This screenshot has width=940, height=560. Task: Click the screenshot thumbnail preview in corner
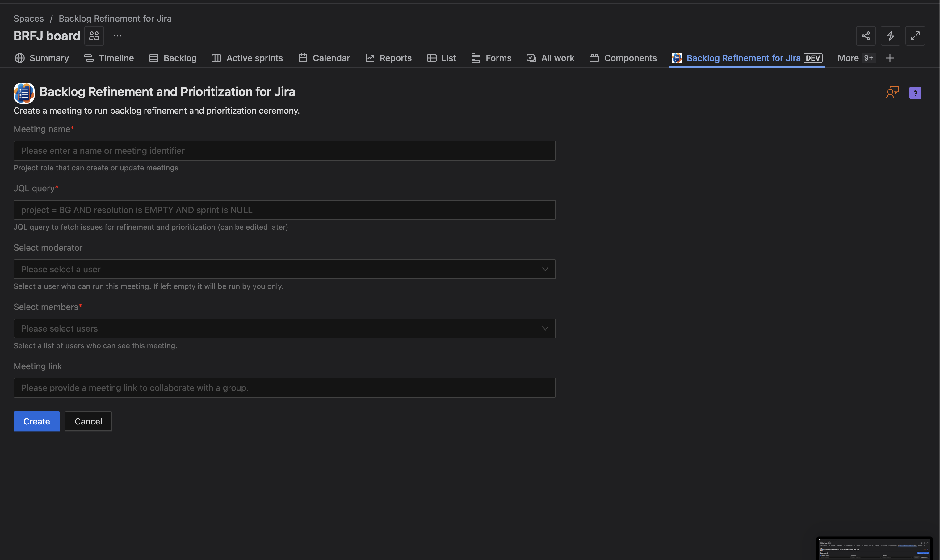[x=874, y=549]
